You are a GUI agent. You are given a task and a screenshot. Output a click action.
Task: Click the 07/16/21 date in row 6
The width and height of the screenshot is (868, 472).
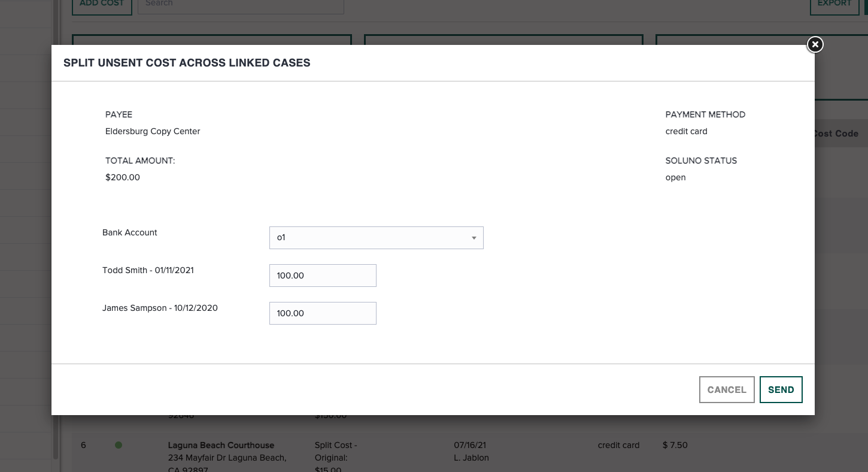pyautogui.click(x=471, y=445)
